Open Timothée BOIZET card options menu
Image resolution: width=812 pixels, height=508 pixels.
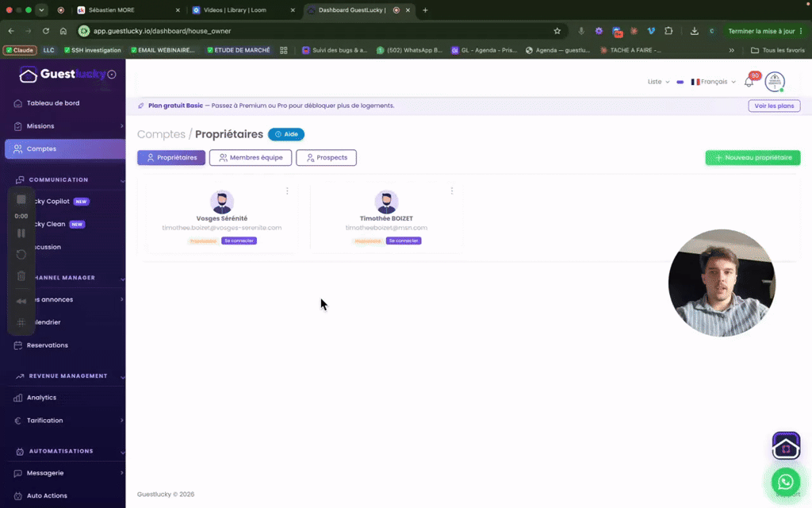point(451,191)
